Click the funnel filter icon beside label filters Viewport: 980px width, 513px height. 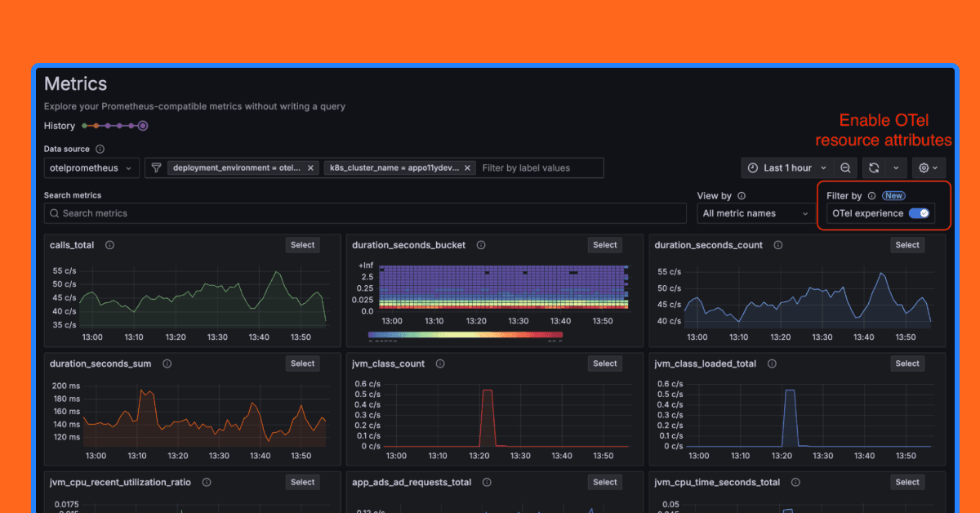(155, 167)
